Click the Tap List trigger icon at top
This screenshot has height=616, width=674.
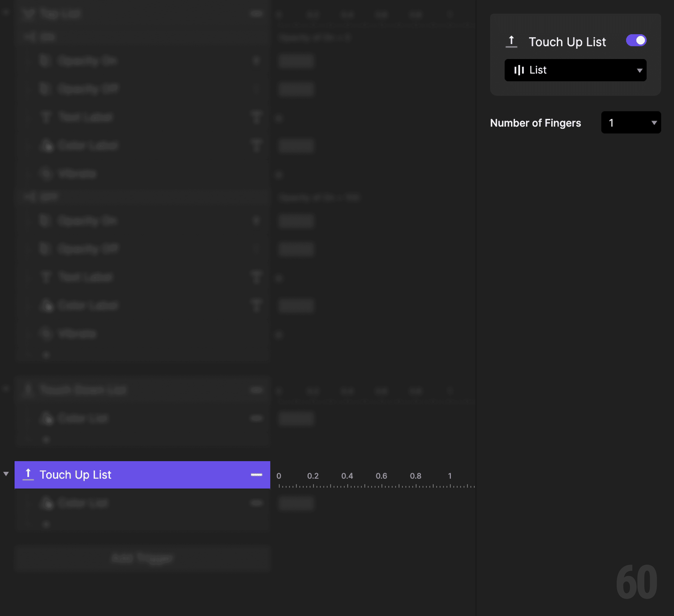[29, 14]
